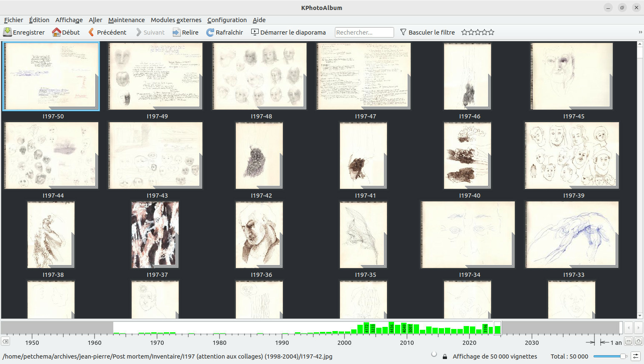The height and width of the screenshot is (364, 644).
Task: Toggle filter with Basculer le filtre
Action: click(427, 32)
